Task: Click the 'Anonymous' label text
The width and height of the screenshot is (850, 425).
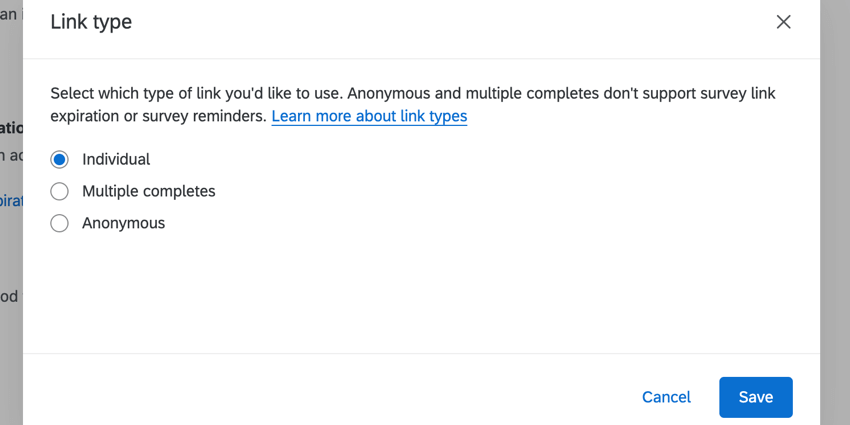Action: click(x=123, y=223)
